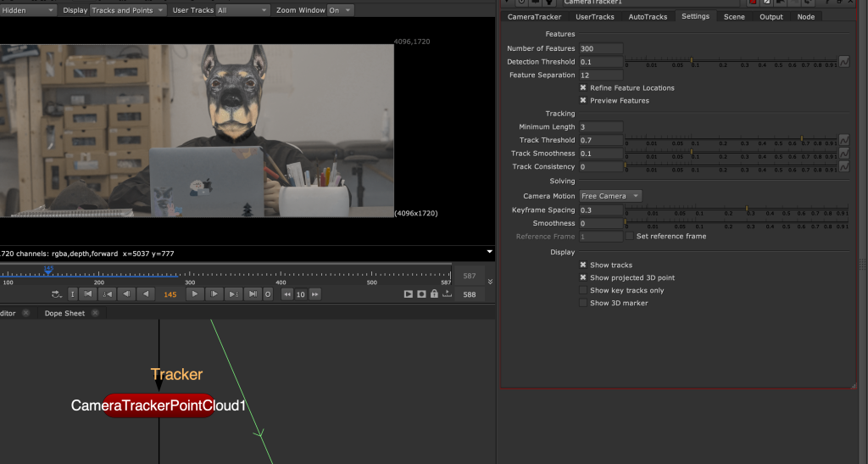This screenshot has height=464, width=868.
Task: Click the play forward button
Action: click(195, 294)
